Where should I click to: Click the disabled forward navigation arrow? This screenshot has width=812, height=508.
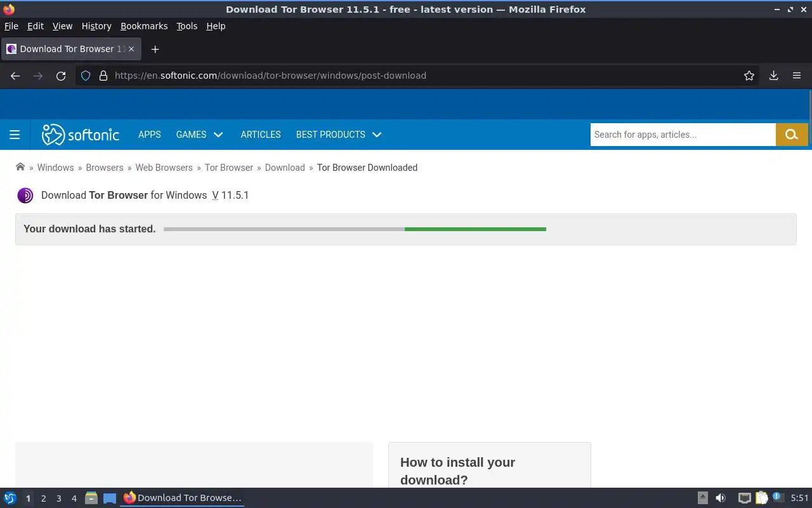[x=38, y=76]
